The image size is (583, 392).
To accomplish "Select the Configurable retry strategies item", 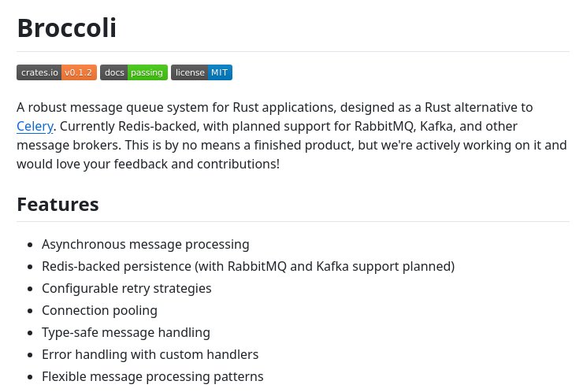I will (126, 289).
